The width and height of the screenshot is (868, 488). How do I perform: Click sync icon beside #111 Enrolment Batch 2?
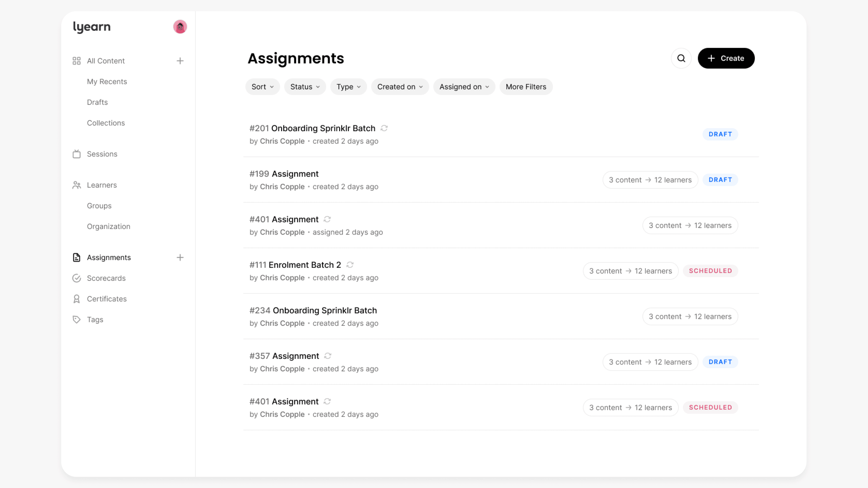[350, 265]
